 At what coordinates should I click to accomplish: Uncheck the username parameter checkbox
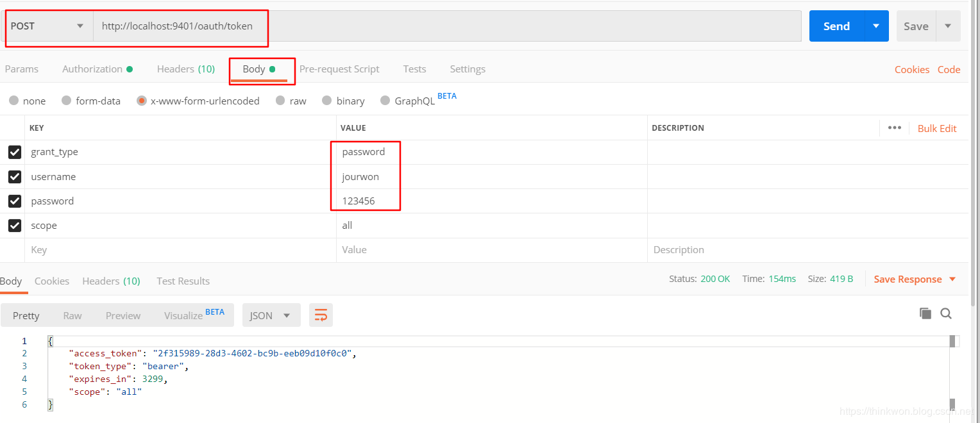pyautogui.click(x=15, y=176)
